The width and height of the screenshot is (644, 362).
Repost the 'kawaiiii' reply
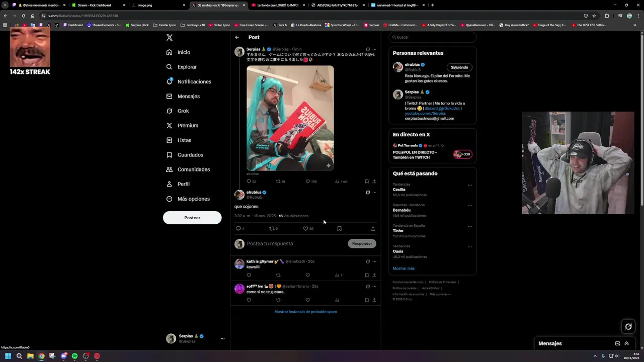[x=278, y=275]
